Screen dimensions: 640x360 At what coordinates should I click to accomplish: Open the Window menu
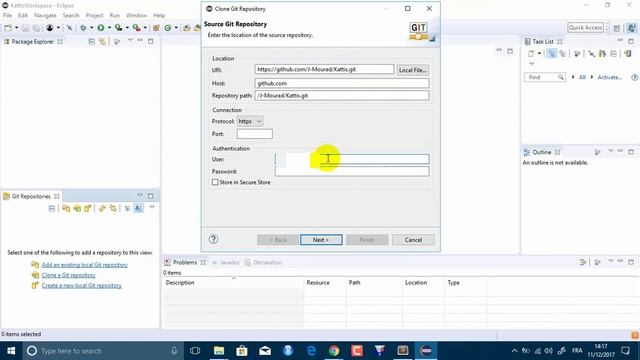pyautogui.click(x=136, y=16)
